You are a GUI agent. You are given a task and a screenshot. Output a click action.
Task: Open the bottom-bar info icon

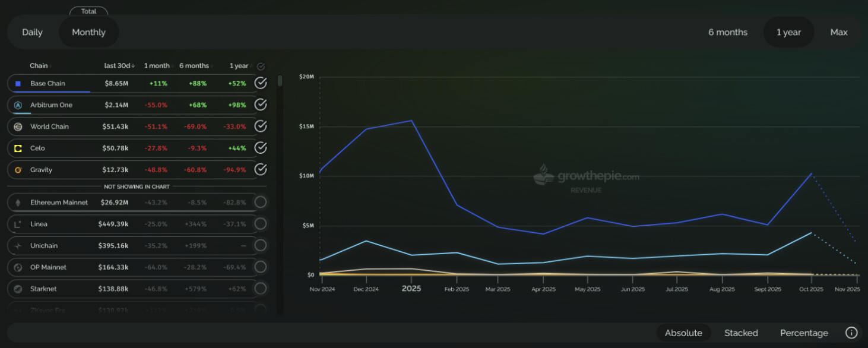[851, 333]
